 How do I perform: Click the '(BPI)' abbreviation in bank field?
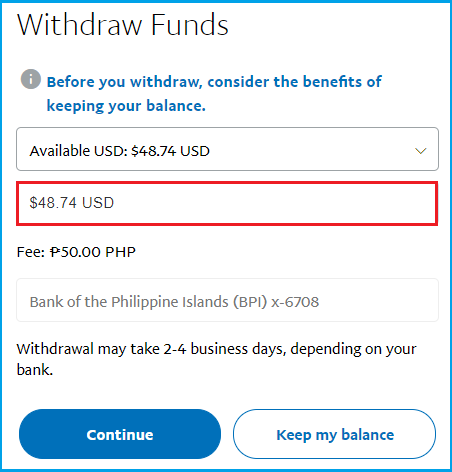pos(250,302)
